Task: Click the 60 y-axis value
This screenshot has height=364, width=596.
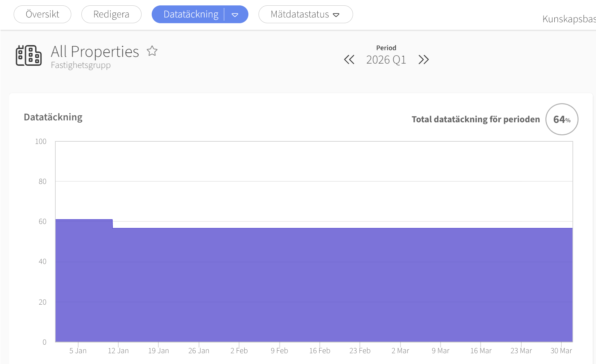Action: [42, 221]
